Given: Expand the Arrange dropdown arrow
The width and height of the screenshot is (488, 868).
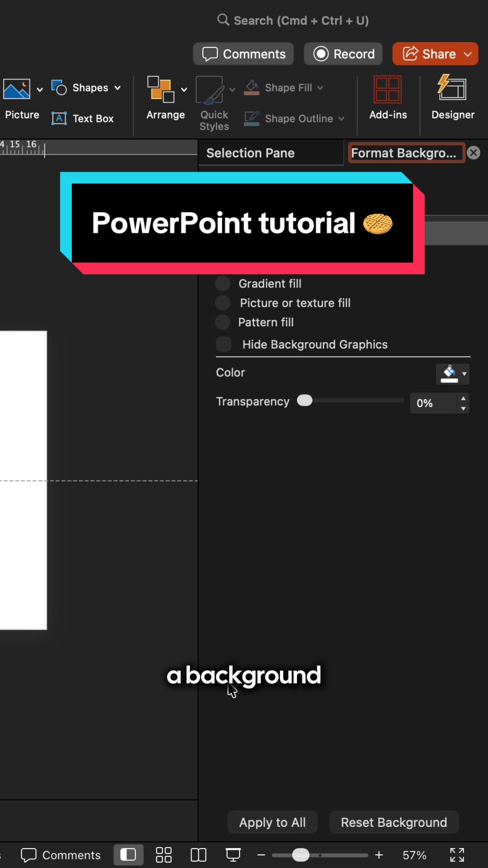Looking at the screenshot, I should [184, 90].
